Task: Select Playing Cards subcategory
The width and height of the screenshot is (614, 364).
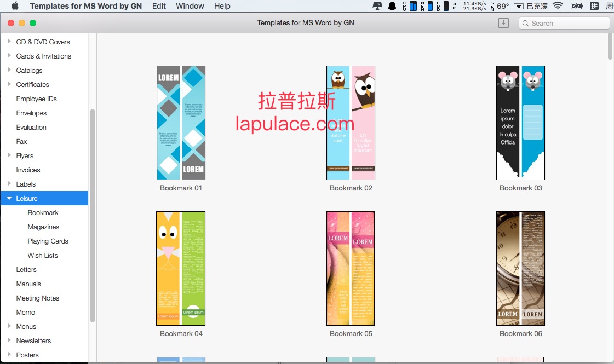Action: click(48, 241)
